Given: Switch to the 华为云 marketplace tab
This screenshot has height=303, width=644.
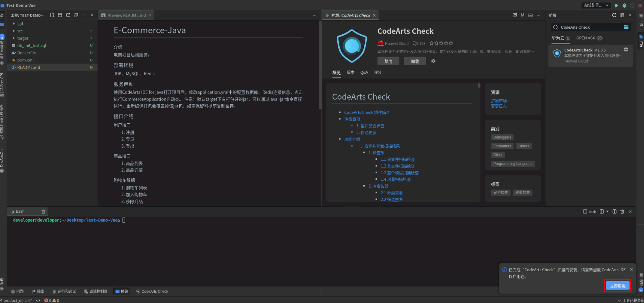Looking at the screenshot, I should 561,38.
